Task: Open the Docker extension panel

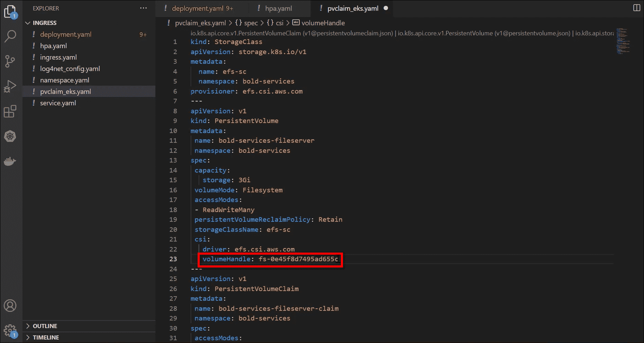Action: (10, 161)
